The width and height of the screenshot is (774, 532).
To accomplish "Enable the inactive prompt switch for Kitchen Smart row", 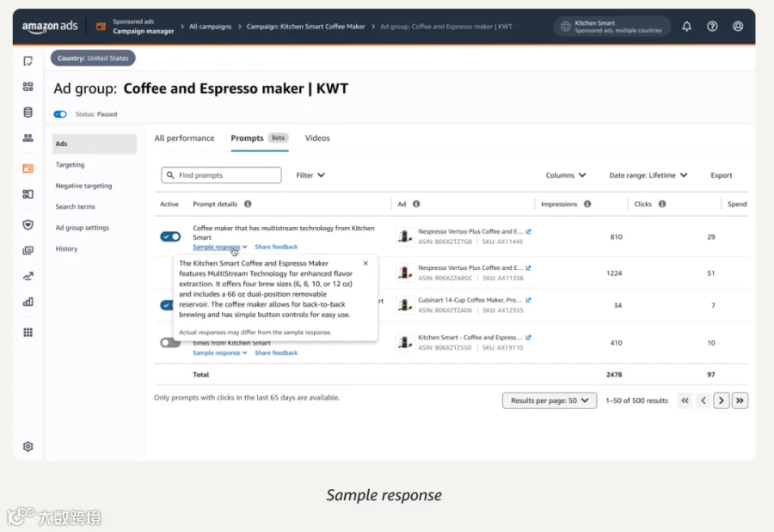I will pos(170,343).
